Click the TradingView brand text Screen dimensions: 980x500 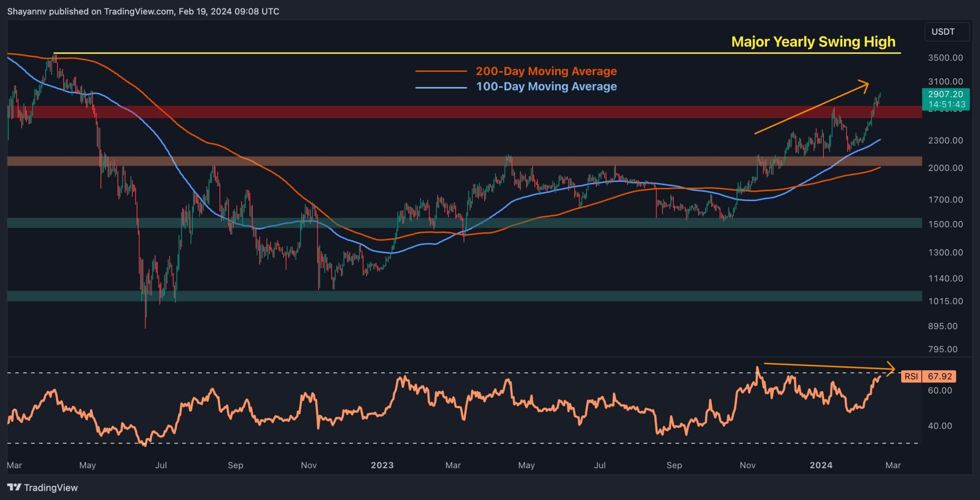click(x=51, y=487)
